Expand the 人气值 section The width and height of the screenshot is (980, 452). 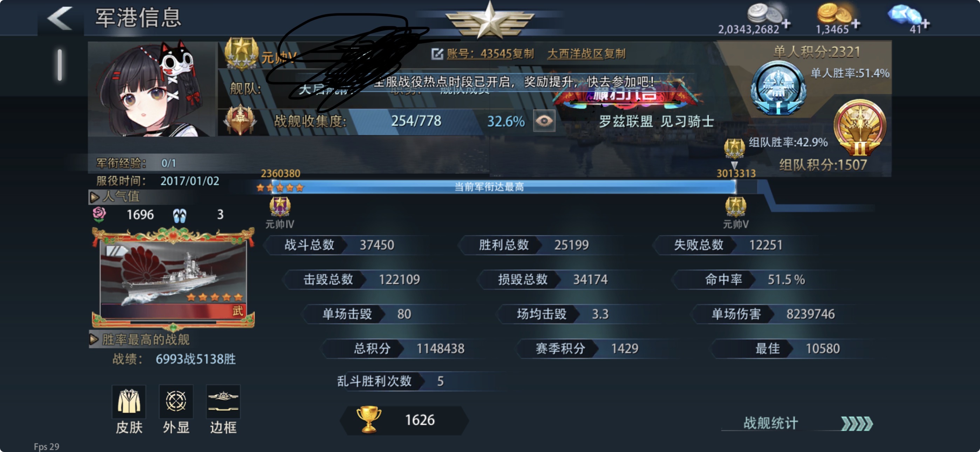tap(94, 197)
